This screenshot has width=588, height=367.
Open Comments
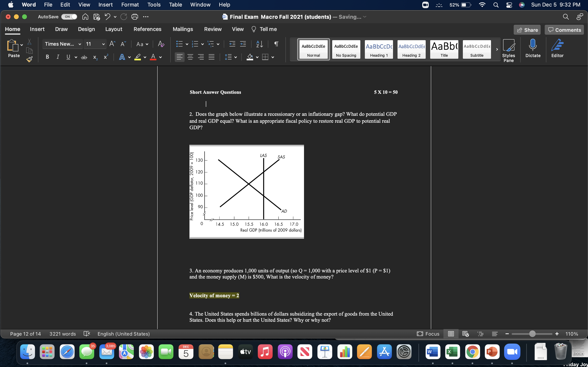[x=564, y=30]
